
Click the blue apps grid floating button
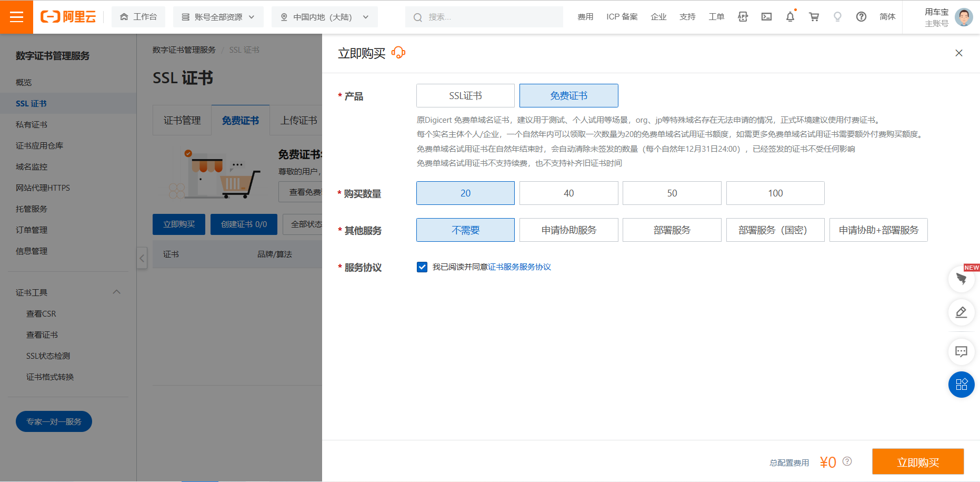(961, 385)
